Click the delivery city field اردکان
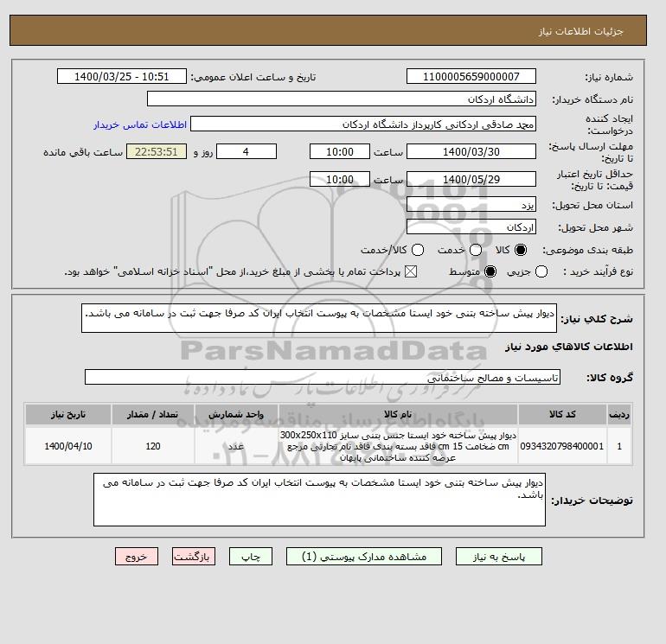 click(471, 227)
